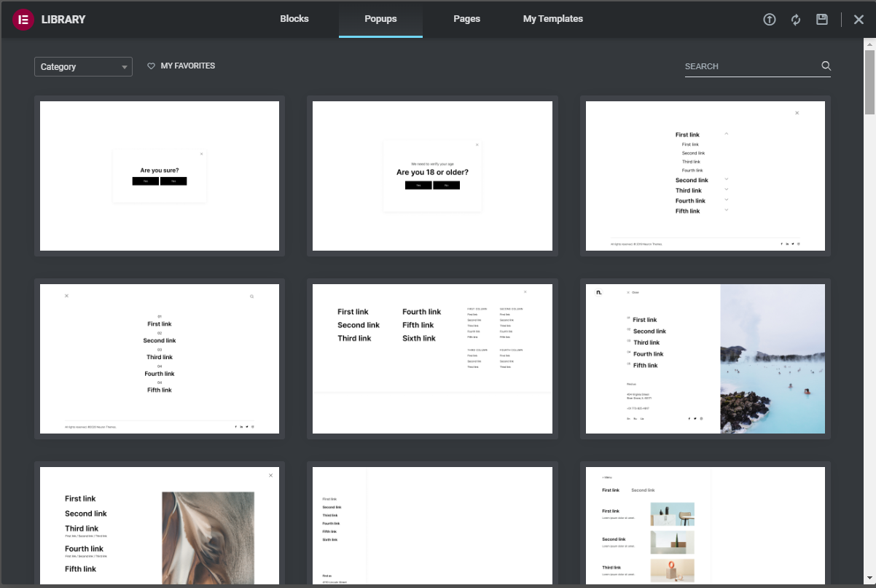
Task: Open the Pages tab
Action: [466, 19]
